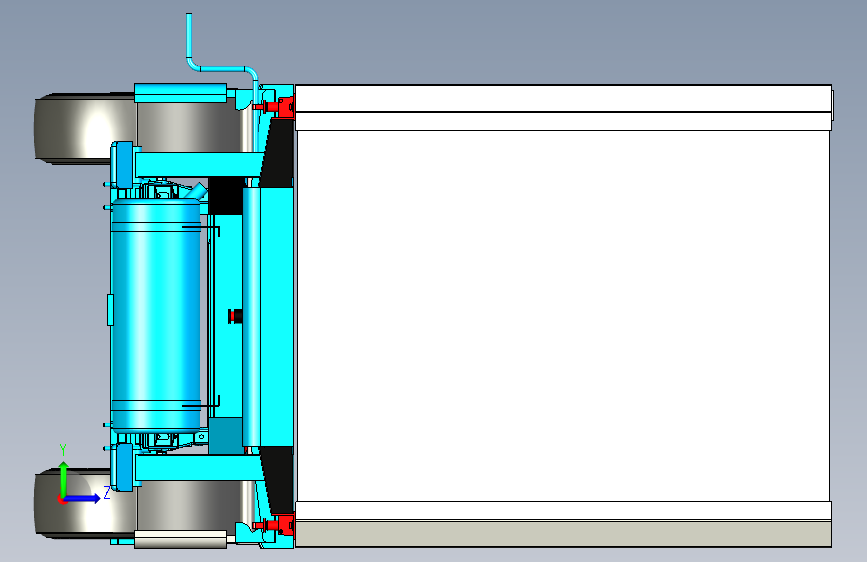The width and height of the screenshot is (867, 562).
Task: Select the lower cyan horizontal arm beam
Action: pos(198,467)
